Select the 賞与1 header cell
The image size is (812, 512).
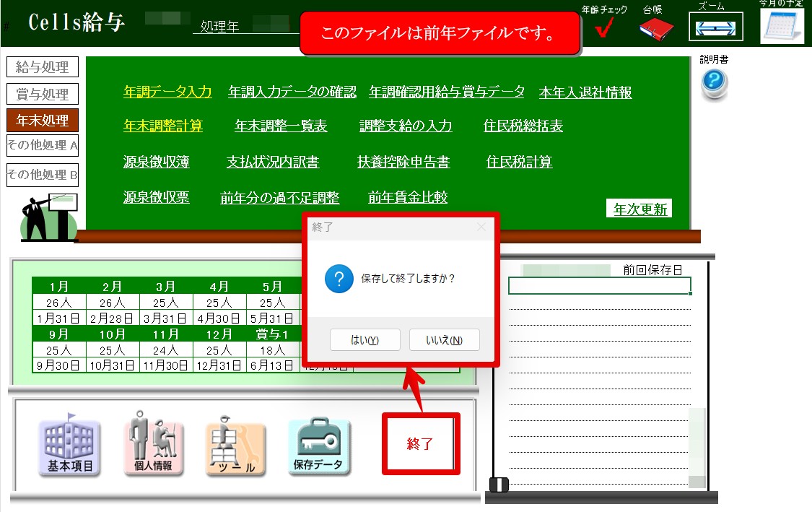pos(272,334)
